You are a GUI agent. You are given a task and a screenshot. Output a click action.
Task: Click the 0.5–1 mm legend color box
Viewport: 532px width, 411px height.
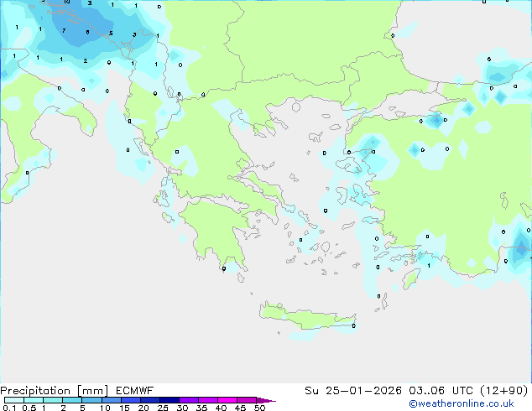tap(34, 400)
